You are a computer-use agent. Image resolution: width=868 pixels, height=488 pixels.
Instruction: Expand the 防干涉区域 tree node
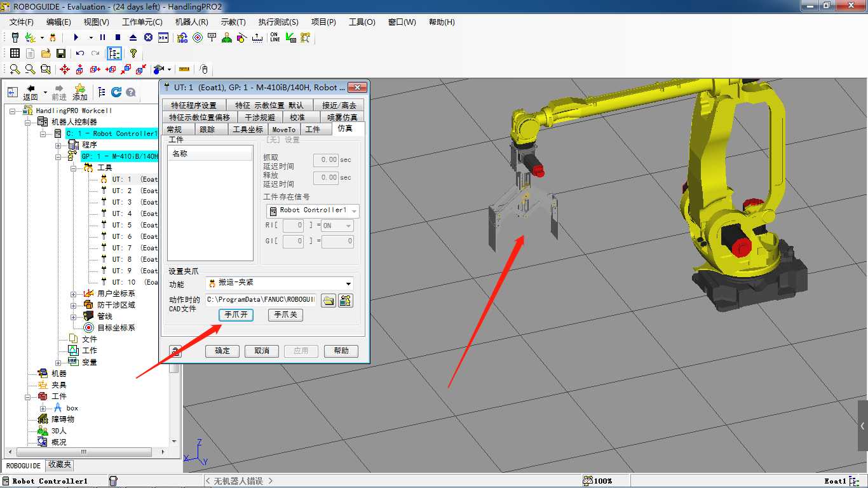(74, 305)
